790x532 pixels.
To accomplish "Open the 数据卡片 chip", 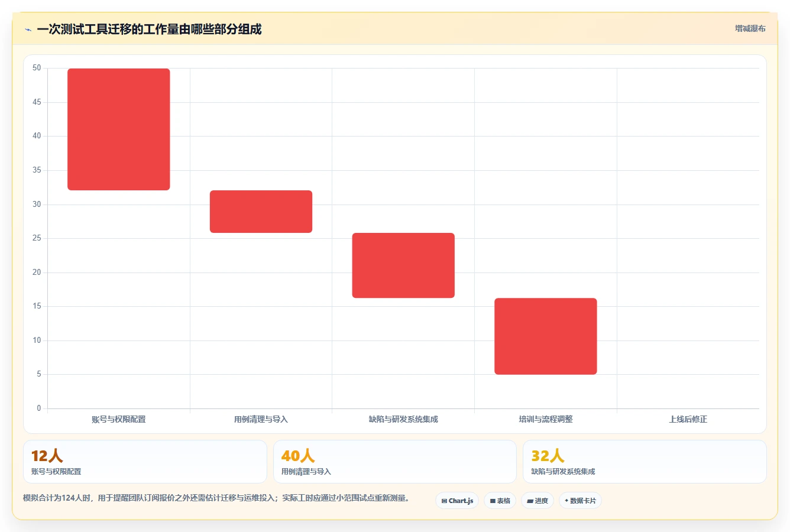I will 580,501.
